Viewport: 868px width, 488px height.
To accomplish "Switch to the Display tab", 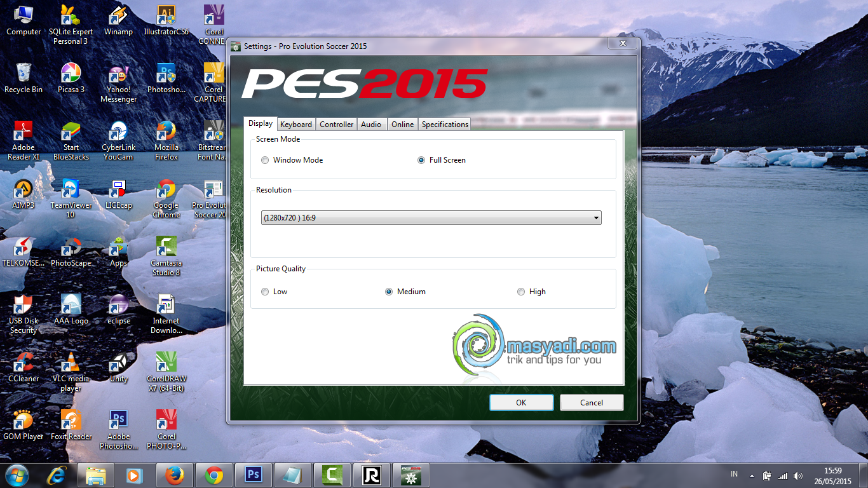I will (x=261, y=124).
